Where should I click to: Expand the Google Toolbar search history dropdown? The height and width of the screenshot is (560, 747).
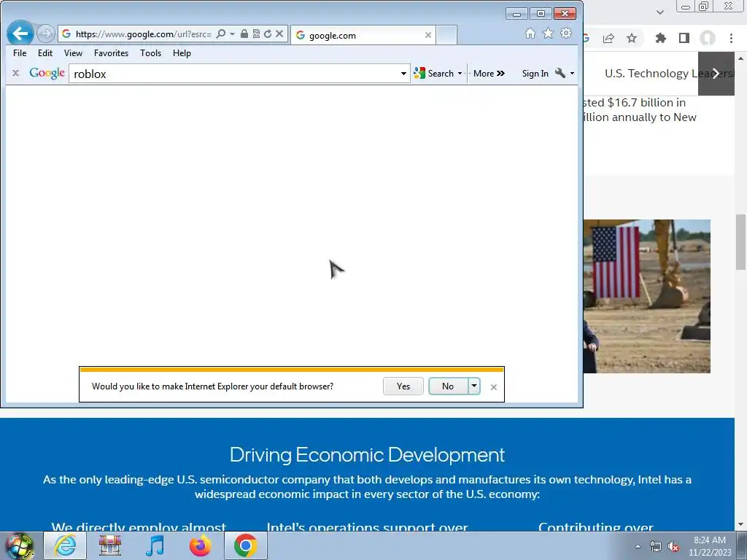click(403, 74)
